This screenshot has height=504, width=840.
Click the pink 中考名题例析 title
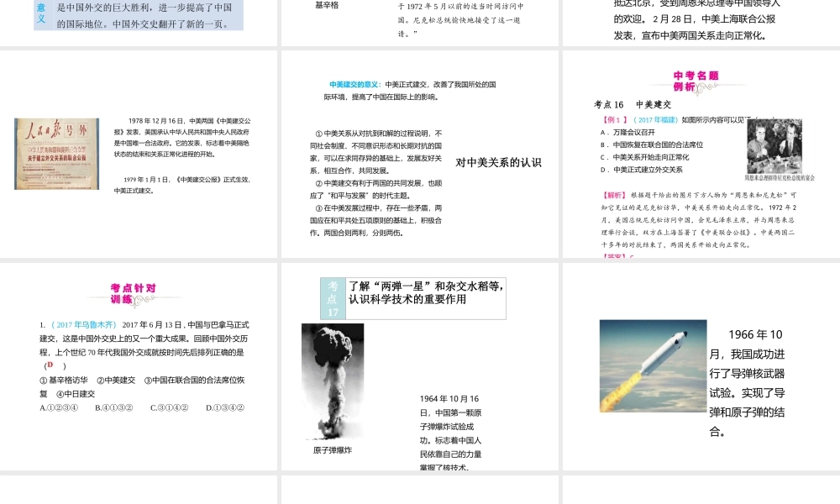tap(696, 81)
